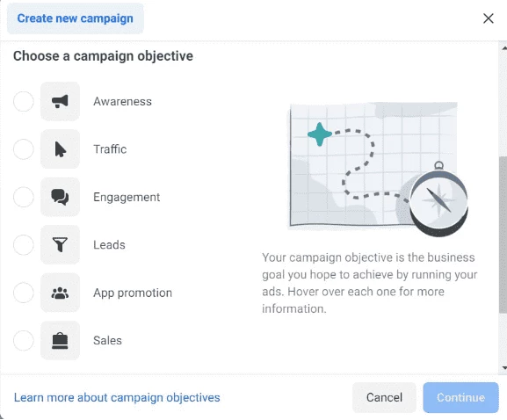The width and height of the screenshot is (507, 420).
Task: Close the campaign dialog with X
Action: (x=489, y=18)
